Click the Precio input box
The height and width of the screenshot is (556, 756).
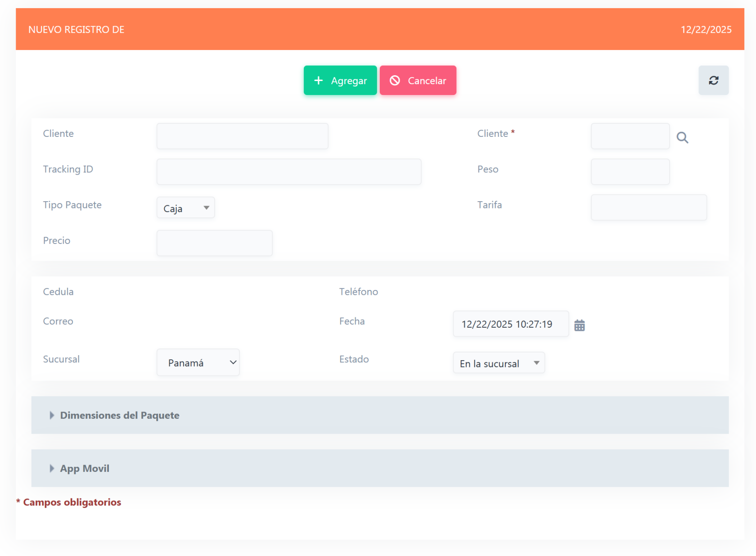pos(214,243)
